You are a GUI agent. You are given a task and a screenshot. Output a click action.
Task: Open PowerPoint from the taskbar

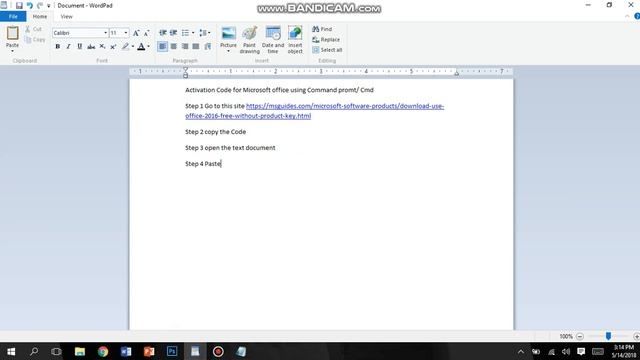coord(149,351)
